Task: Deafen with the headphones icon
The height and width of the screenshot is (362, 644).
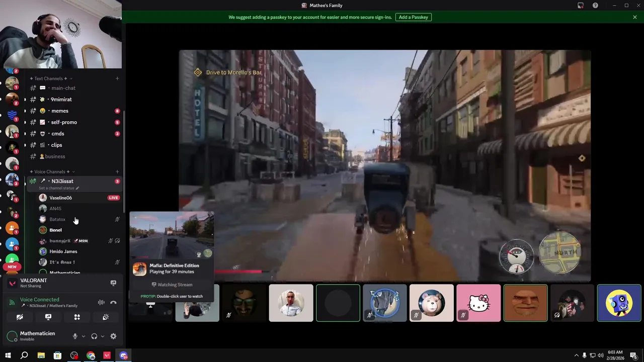Action: (94, 336)
